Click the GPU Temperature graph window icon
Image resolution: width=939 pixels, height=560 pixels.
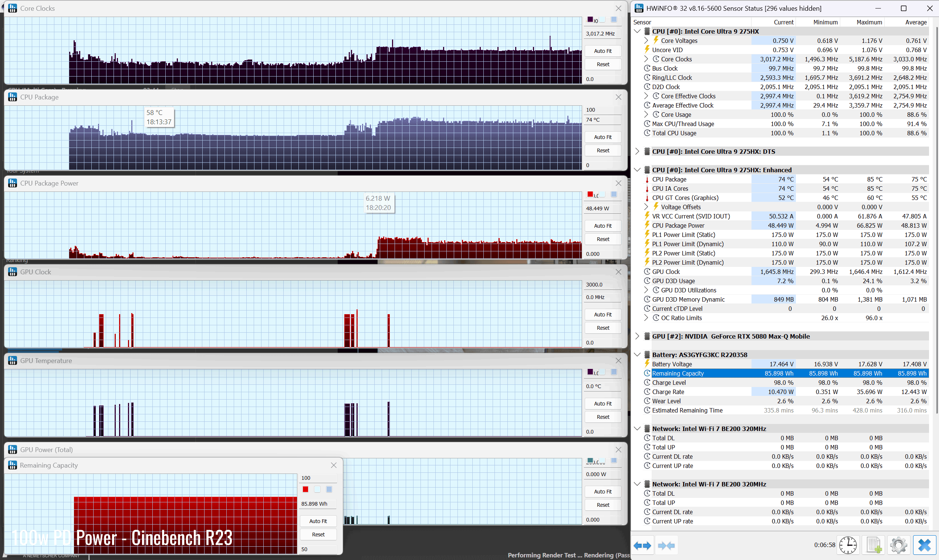click(13, 360)
